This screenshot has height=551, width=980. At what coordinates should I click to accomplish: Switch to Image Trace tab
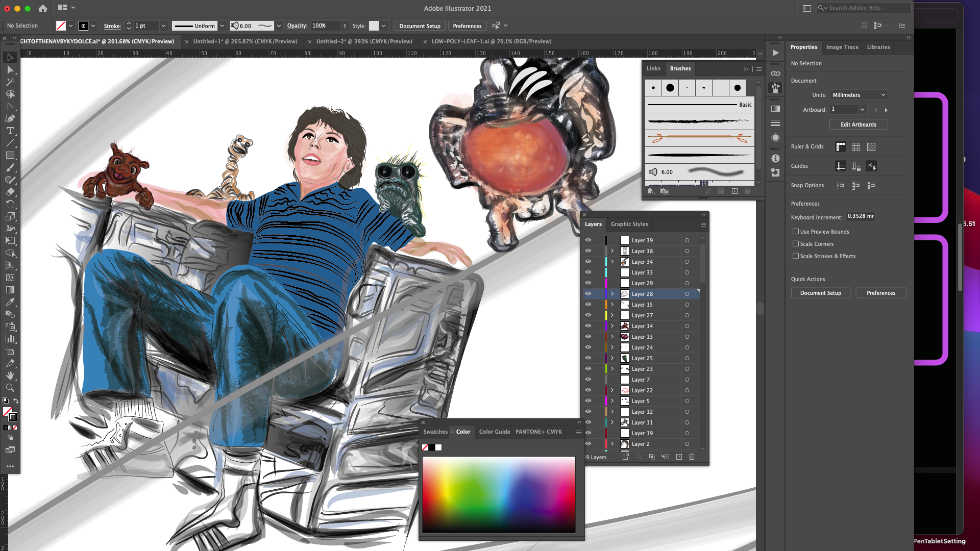842,47
